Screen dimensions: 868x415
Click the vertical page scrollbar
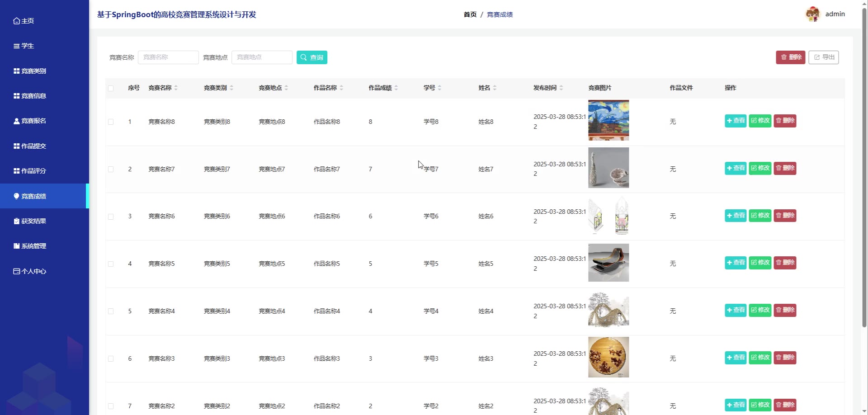(864, 167)
